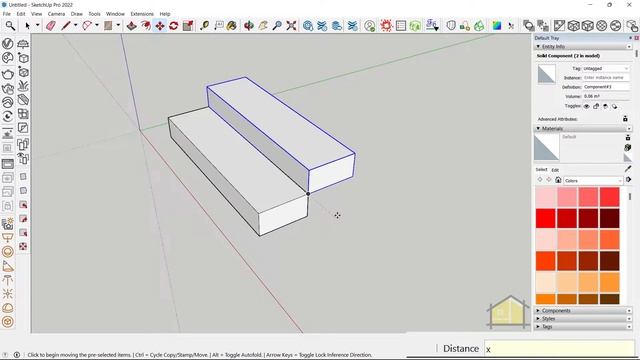Click the Definition name field
640x360 pixels.
[606, 87]
